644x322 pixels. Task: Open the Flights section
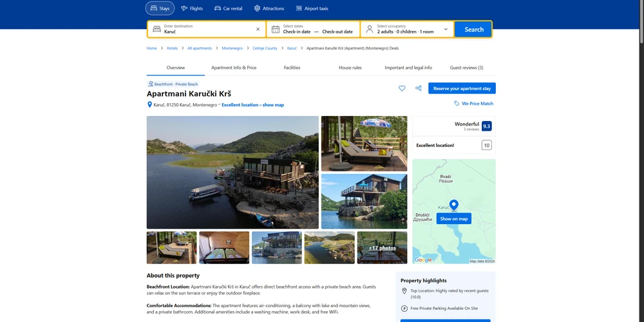(x=192, y=8)
